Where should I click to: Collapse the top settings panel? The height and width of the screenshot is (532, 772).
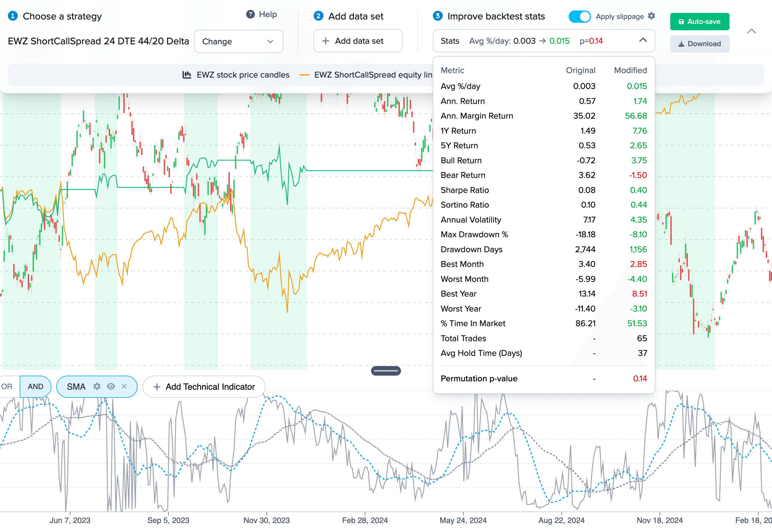pyautogui.click(x=751, y=31)
